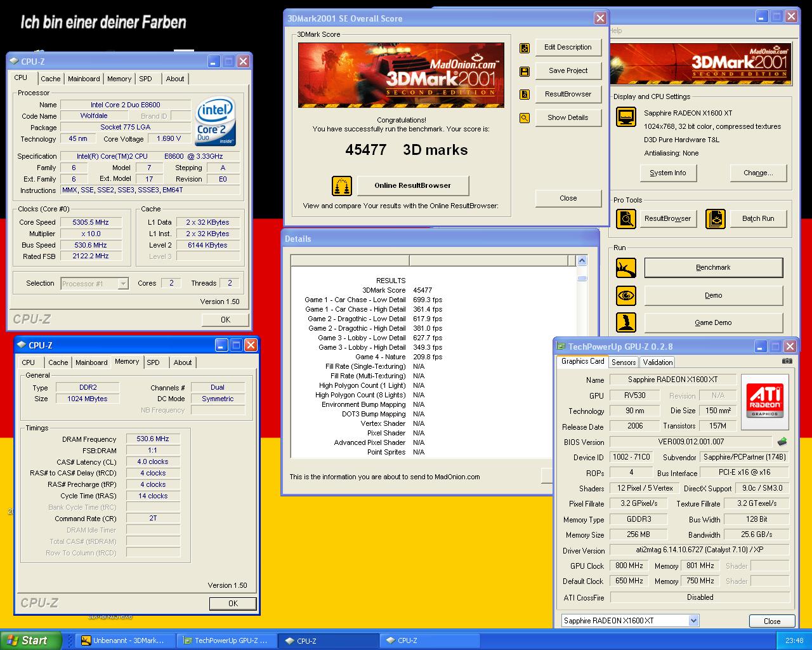Click the GPU-Z screenshot camera icon
The width and height of the screenshot is (812, 650).
tap(787, 361)
